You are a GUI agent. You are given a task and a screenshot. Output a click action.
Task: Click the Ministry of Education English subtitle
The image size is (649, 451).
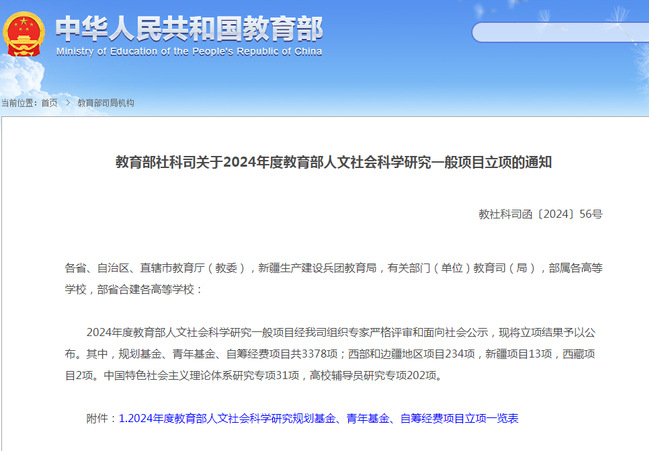tap(189, 49)
